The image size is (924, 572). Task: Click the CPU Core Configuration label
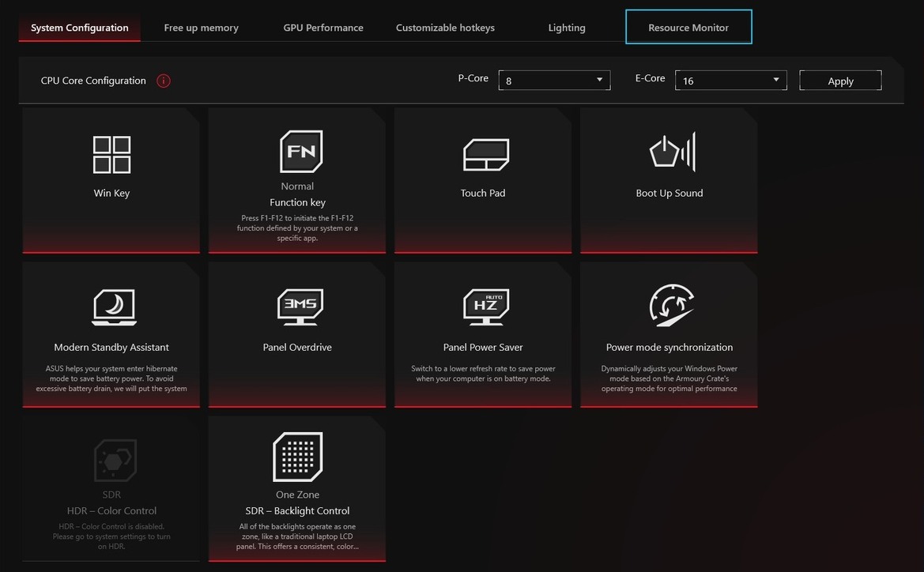(93, 81)
